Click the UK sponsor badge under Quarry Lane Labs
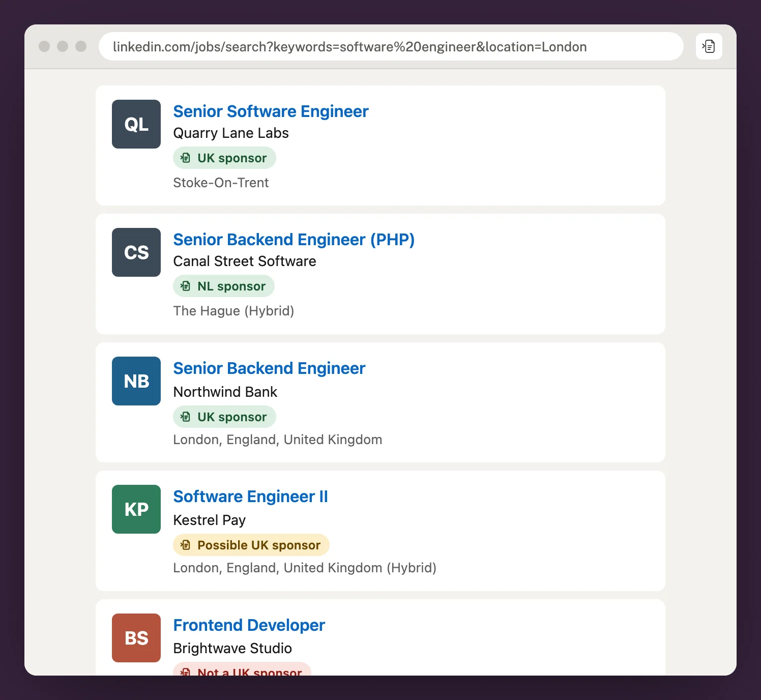Screen dimensions: 761x700 point(224,158)
